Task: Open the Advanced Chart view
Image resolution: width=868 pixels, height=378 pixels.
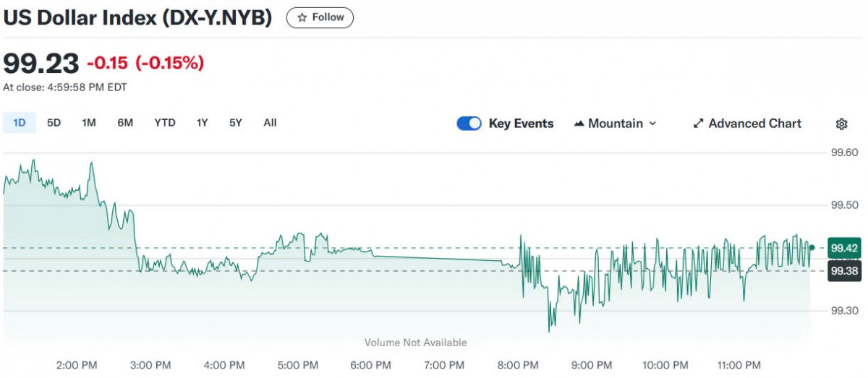Action: tap(754, 124)
